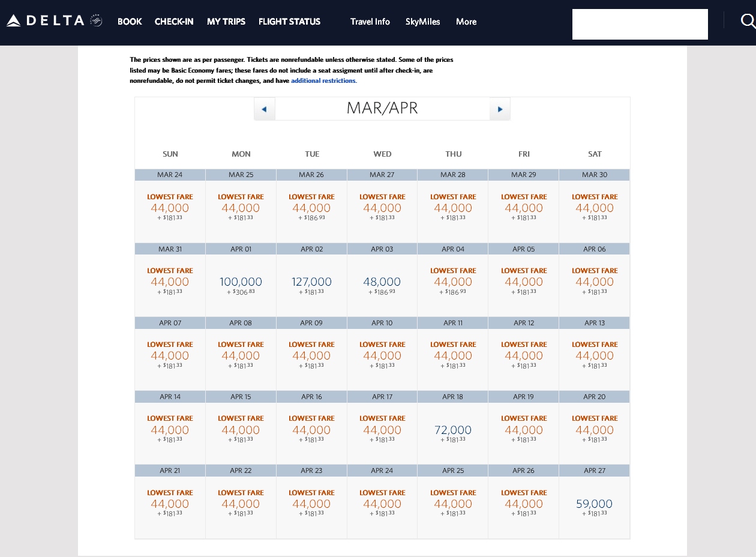Expand the SkyMiles menu
Image resolution: width=756 pixels, height=557 pixels.
pyautogui.click(x=422, y=22)
